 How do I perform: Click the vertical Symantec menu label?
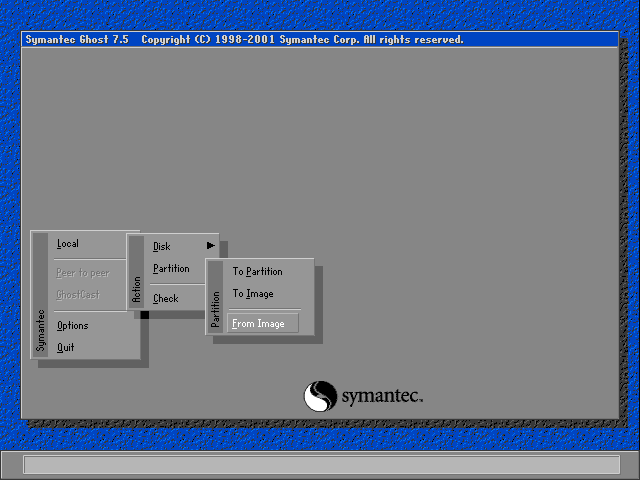pyautogui.click(x=40, y=296)
